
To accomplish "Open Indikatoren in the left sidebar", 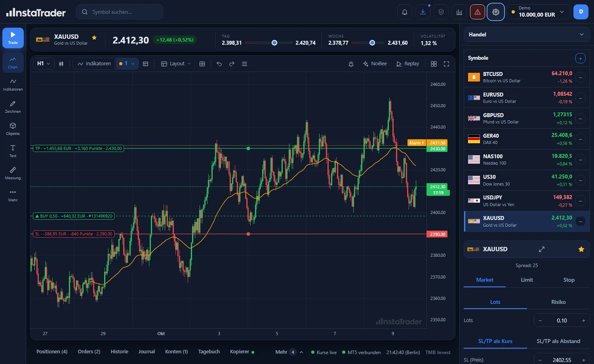I will 13,85.
